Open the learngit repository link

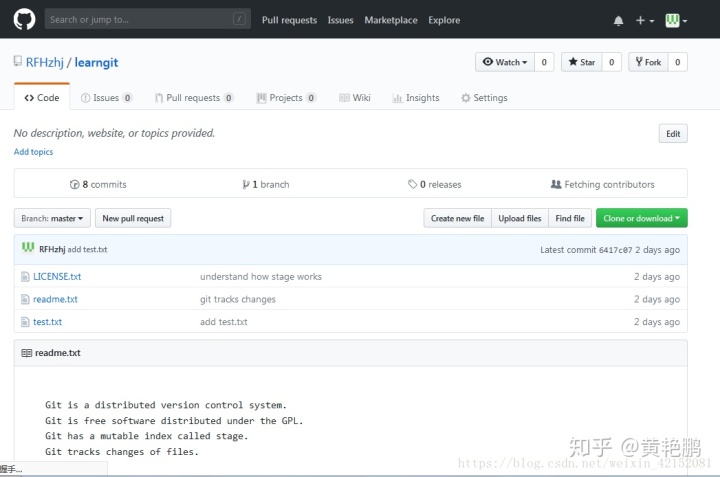click(96, 62)
